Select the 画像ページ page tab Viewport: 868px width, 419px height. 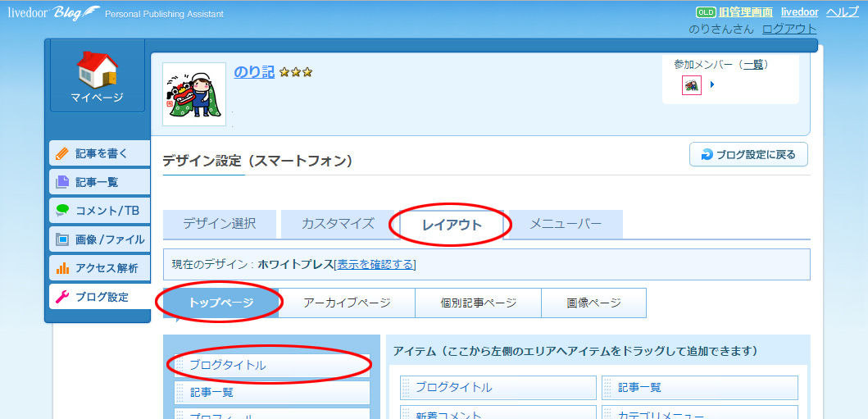[594, 303]
